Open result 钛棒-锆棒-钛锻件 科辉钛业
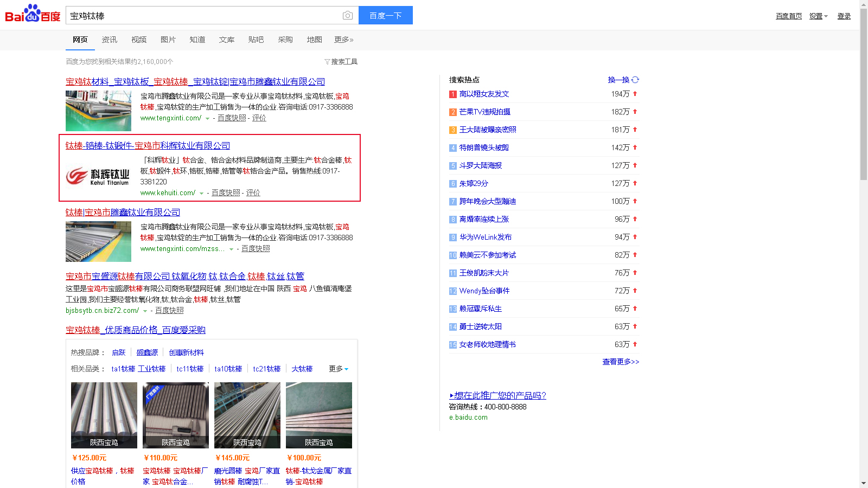Viewport: 868px width, 488px height. [x=148, y=146]
